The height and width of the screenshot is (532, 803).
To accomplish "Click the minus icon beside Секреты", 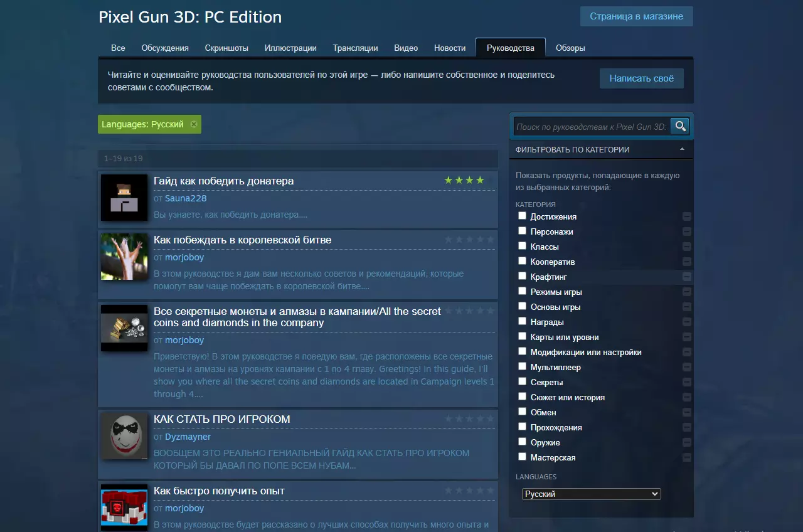I will pyautogui.click(x=687, y=382).
